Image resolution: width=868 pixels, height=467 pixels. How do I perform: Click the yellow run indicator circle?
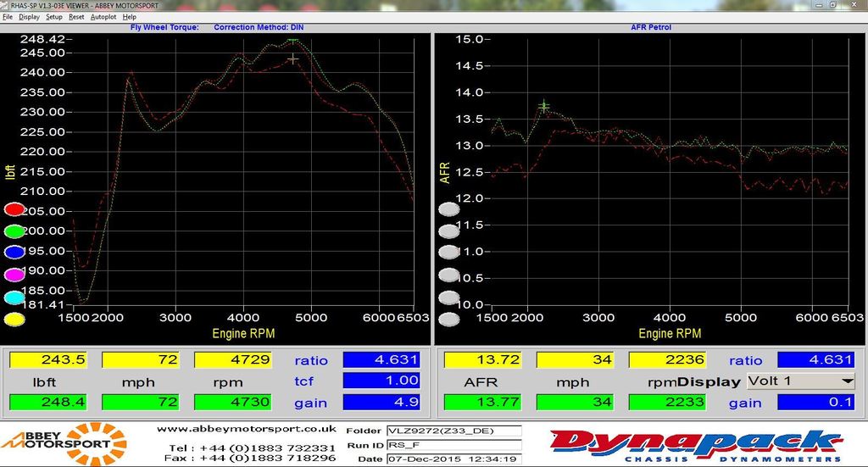(14, 320)
